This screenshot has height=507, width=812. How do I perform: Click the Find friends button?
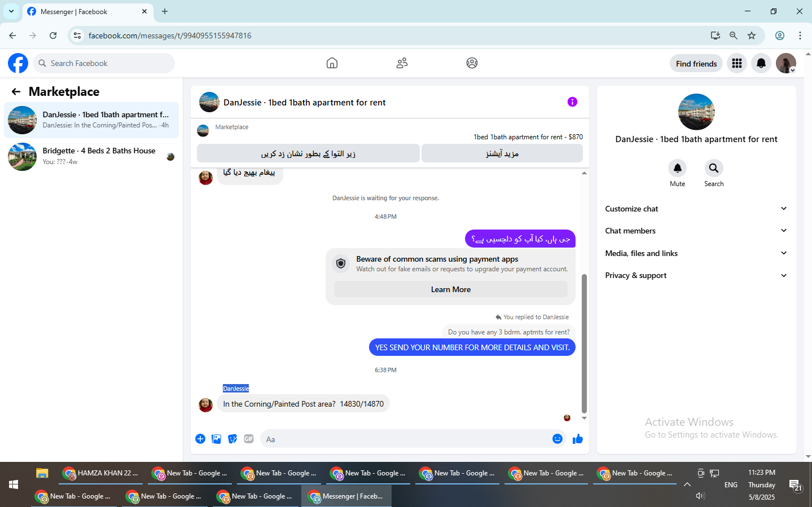click(x=696, y=63)
